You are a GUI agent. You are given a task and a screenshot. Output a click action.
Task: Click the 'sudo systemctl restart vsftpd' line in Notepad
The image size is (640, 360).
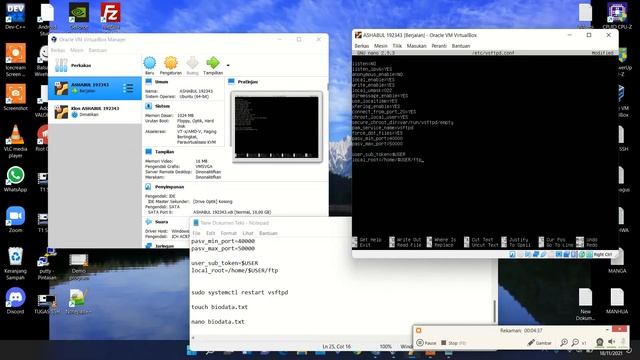pos(240,293)
